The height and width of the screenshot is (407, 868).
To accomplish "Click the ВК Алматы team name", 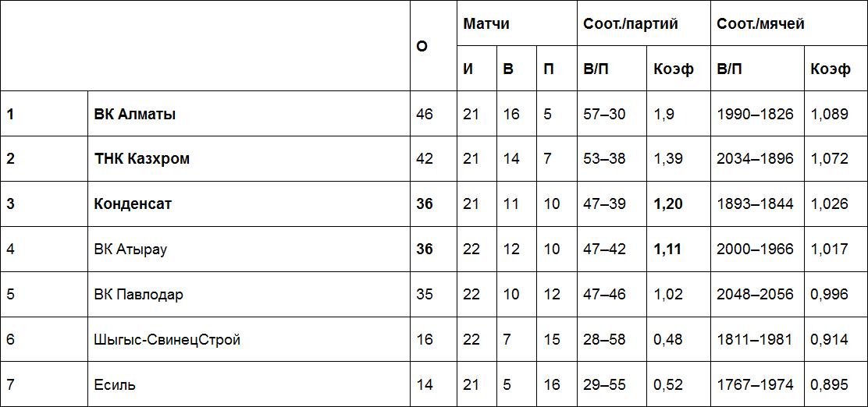I will click(x=135, y=114).
